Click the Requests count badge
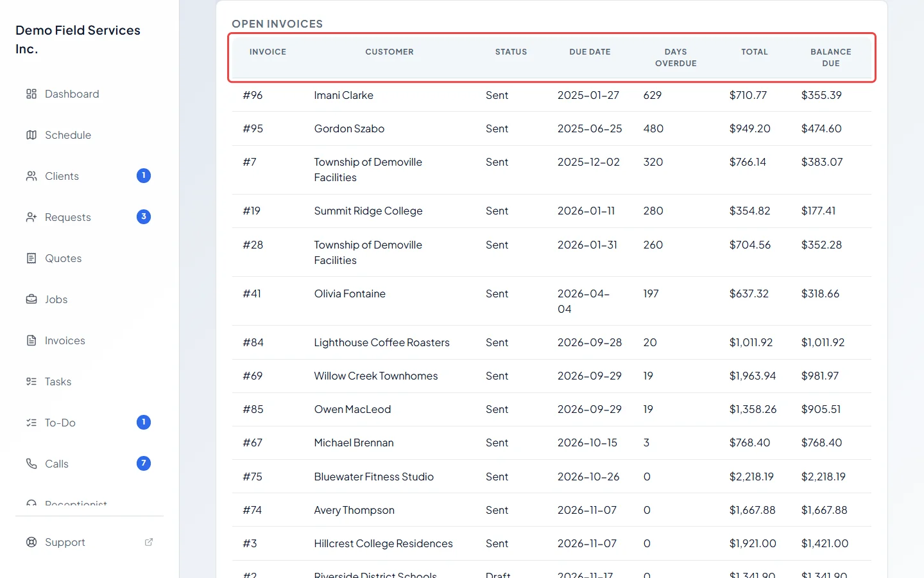 tap(144, 216)
